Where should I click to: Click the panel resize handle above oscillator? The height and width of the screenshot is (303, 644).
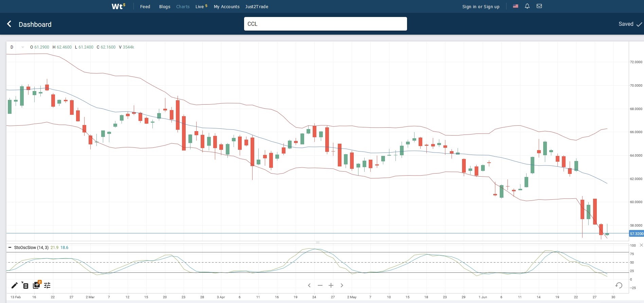click(318, 242)
